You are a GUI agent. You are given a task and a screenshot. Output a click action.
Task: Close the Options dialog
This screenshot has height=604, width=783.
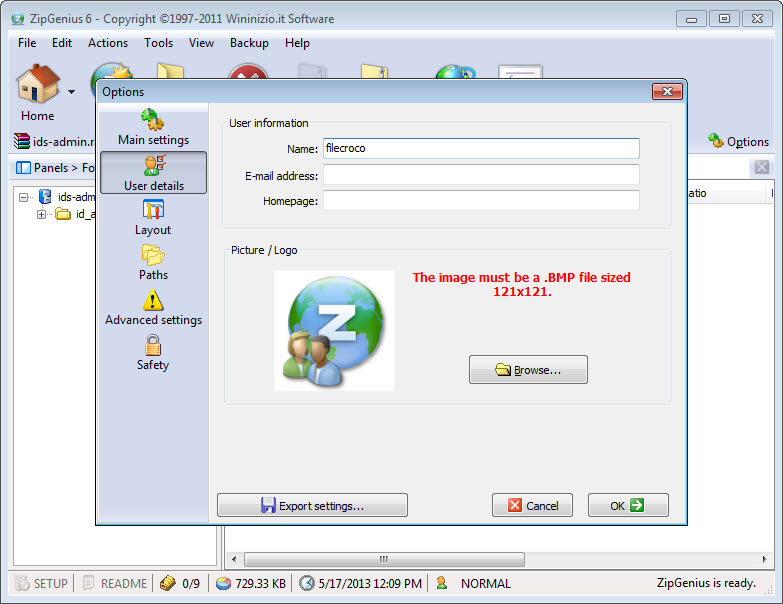pyautogui.click(x=667, y=91)
